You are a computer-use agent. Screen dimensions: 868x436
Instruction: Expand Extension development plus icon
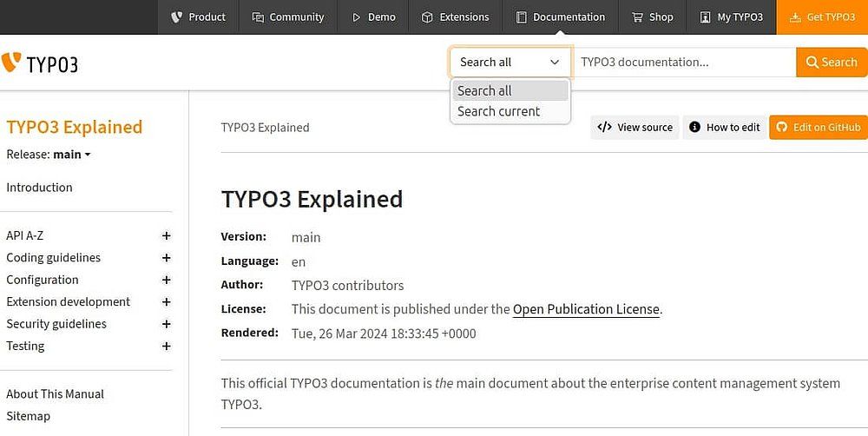click(166, 302)
